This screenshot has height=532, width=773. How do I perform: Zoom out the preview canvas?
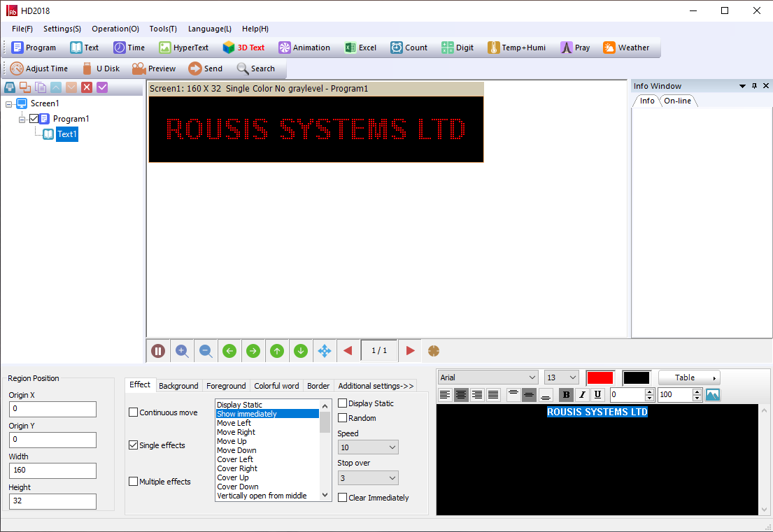pos(206,351)
